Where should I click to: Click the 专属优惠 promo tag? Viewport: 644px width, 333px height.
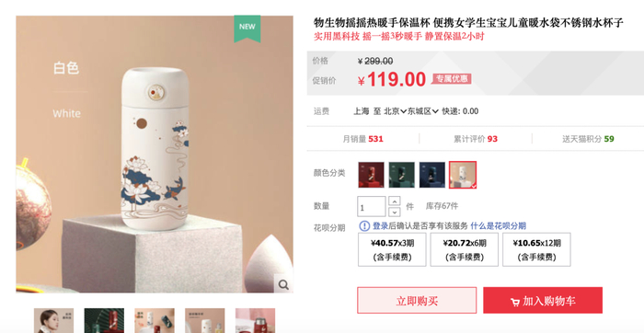pos(452,79)
